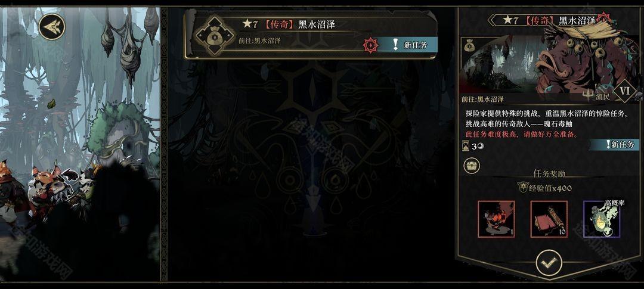Click the round treasure chest icon
Image resolution: width=644 pixels, height=289 pixels.
coord(472,166)
